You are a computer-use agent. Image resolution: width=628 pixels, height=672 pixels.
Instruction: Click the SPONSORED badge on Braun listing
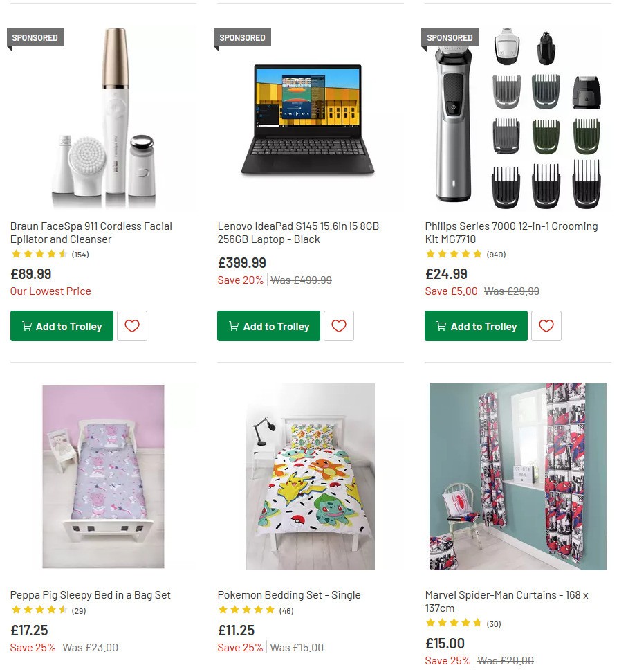pos(35,37)
